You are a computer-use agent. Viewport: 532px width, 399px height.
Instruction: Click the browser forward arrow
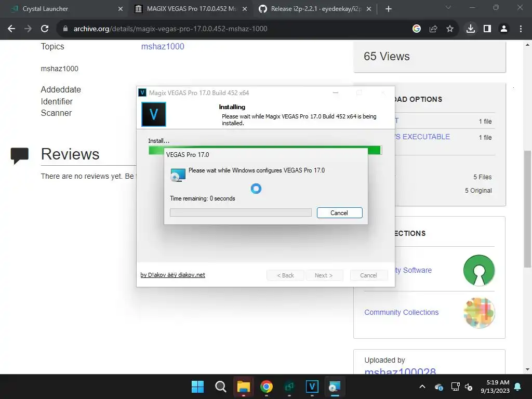pyautogui.click(x=28, y=29)
